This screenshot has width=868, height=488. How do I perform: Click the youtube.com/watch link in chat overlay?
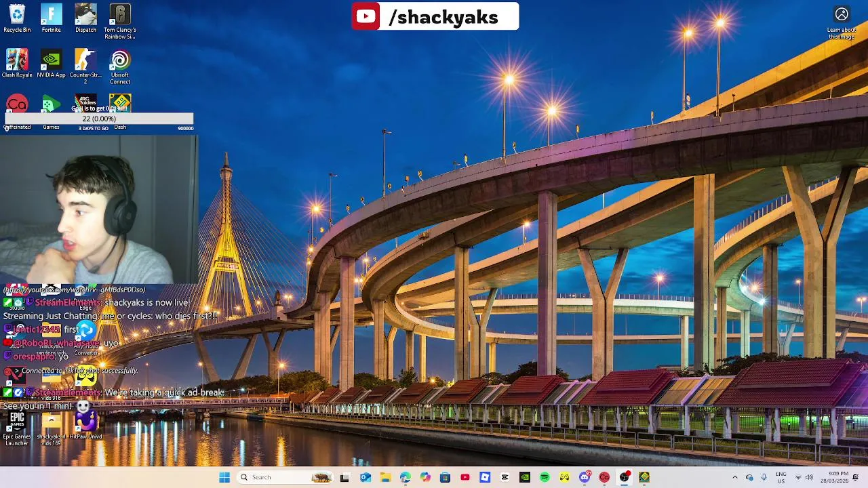75,289
